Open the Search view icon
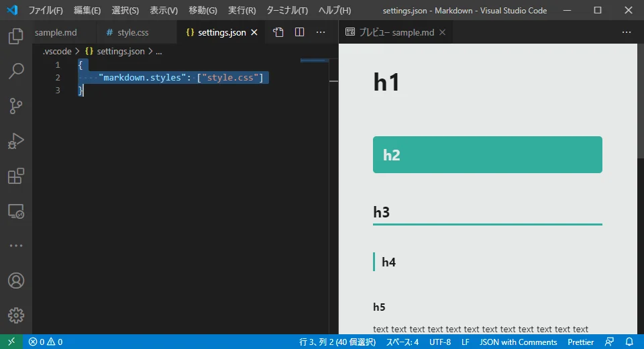The image size is (644, 349). coord(16,70)
